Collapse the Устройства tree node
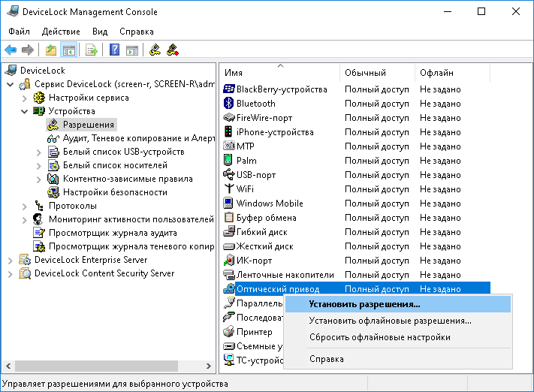This screenshot has height=392, width=534. (24, 111)
